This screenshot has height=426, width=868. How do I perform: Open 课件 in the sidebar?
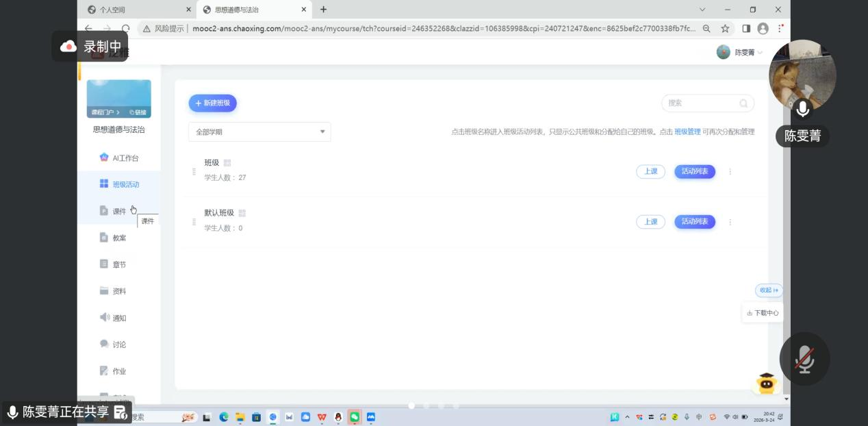click(118, 212)
